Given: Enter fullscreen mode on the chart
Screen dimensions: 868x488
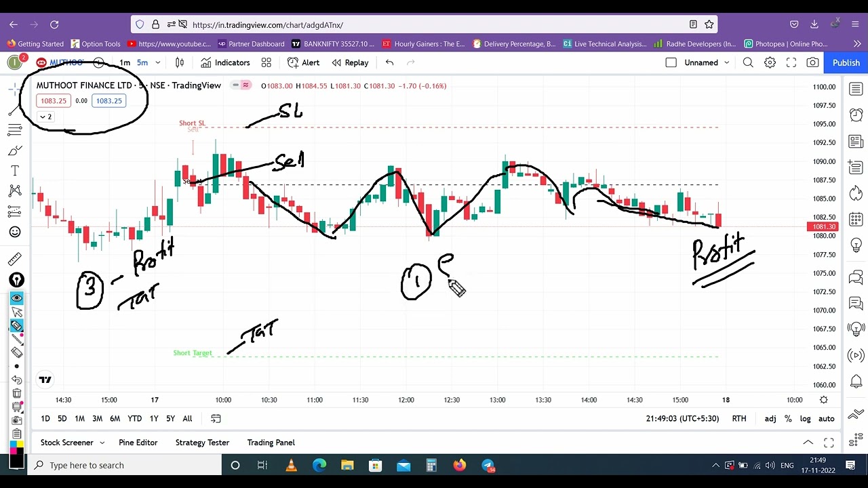Looking at the screenshot, I should click(791, 62).
